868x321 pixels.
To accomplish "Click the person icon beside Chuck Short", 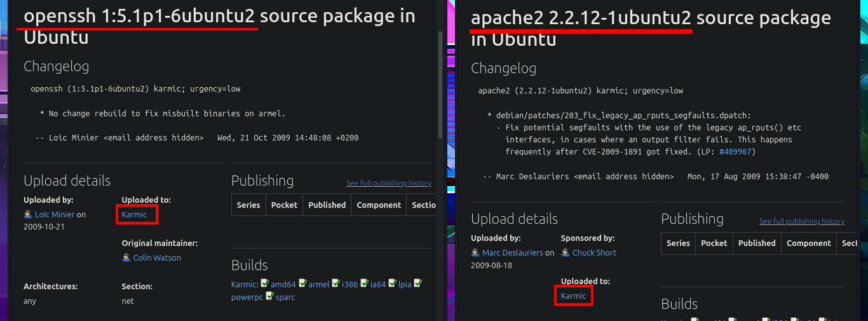I will [566, 252].
